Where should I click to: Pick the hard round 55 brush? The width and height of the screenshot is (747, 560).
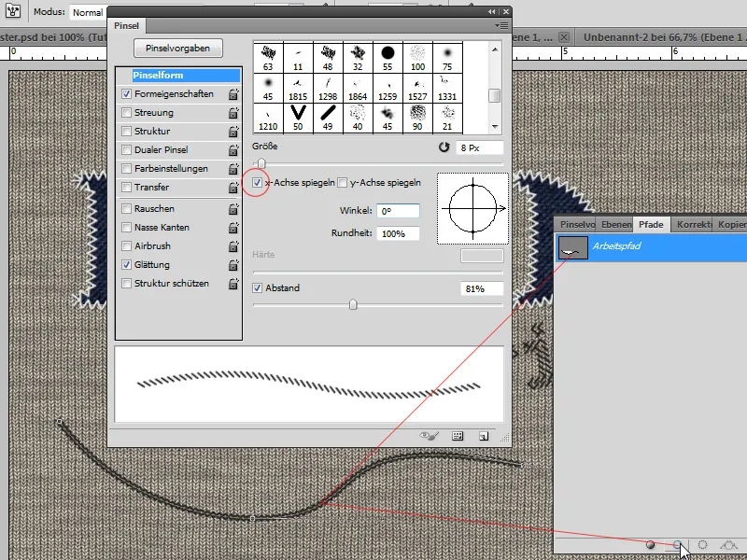coord(388,58)
